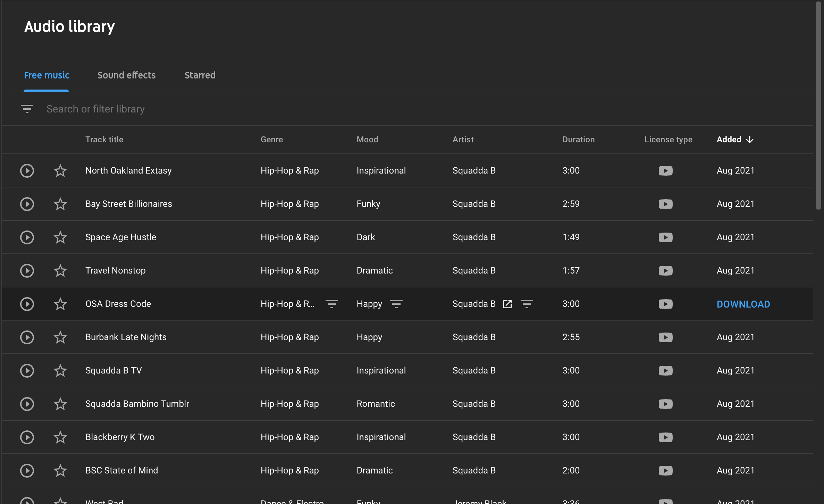Screen dimensions: 824x504
Task: Open the Starred tab
Action: coord(200,75)
